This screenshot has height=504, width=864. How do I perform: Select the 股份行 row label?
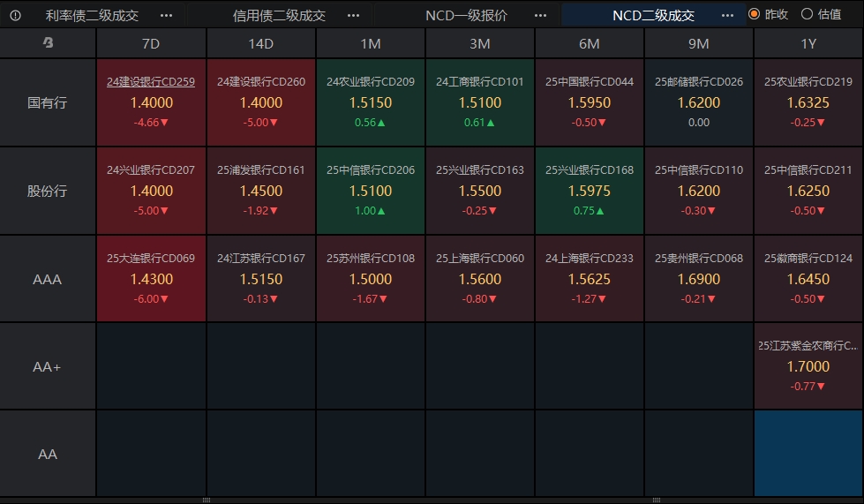pyautogui.click(x=48, y=191)
